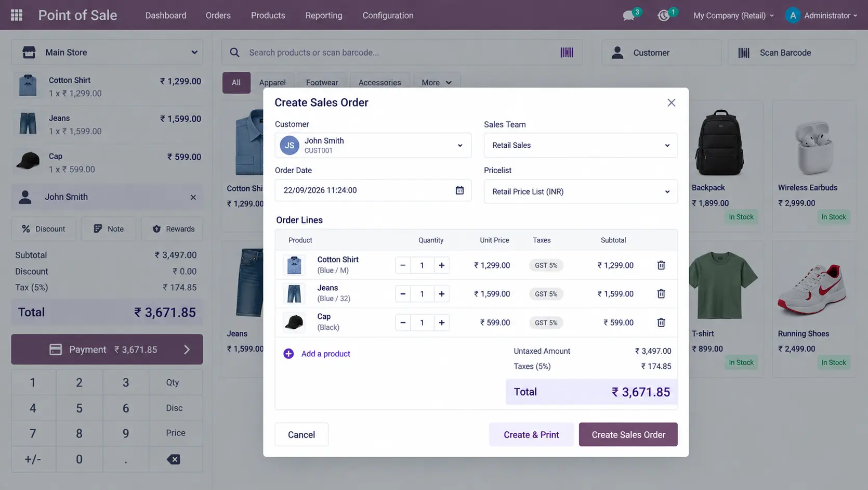Screen dimensions: 868x490
Task: Click the Scan Barcode button
Action: point(792,53)
